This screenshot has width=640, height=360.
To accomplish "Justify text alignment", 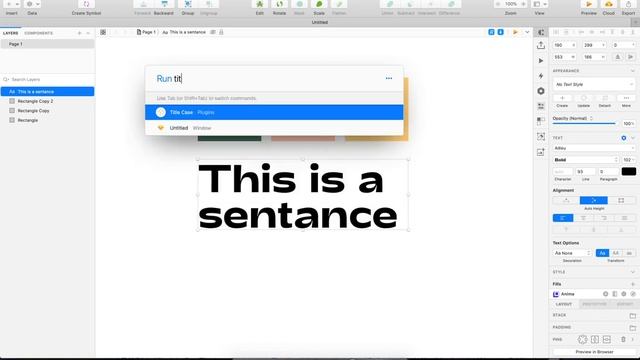I will [x=624, y=218].
